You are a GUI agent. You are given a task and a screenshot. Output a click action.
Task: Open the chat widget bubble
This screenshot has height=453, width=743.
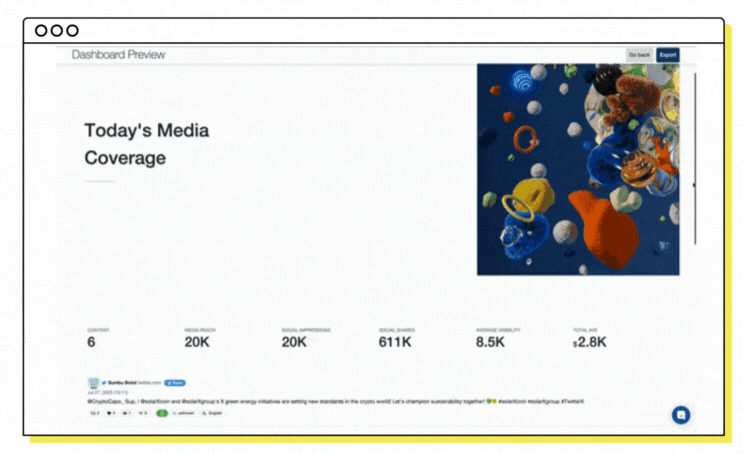pos(681,415)
